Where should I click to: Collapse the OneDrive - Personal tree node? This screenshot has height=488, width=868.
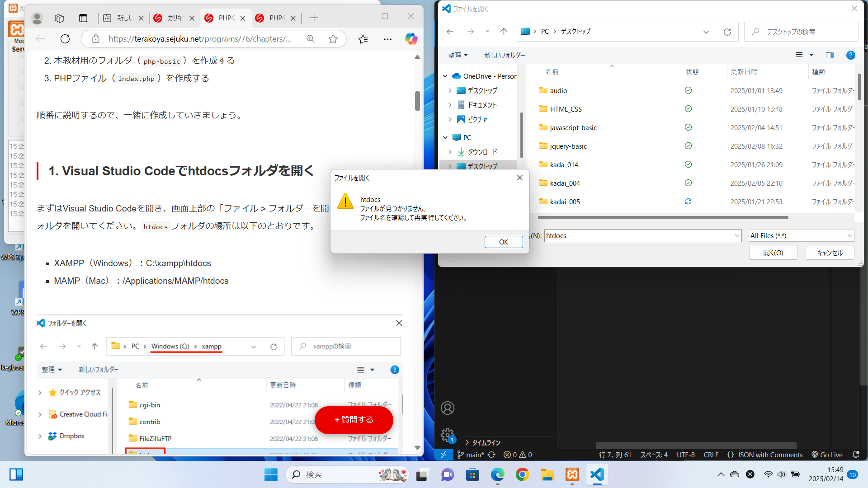[445, 76]
